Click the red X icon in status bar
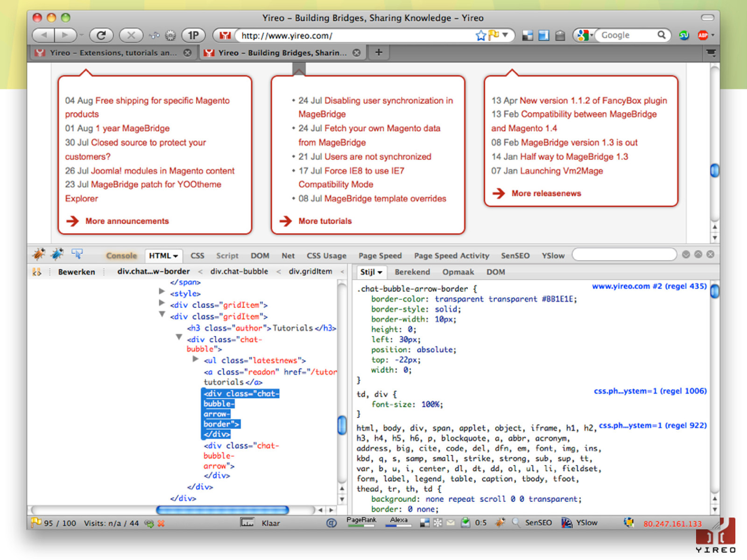The image size is (747, 560). pos(161,524)
